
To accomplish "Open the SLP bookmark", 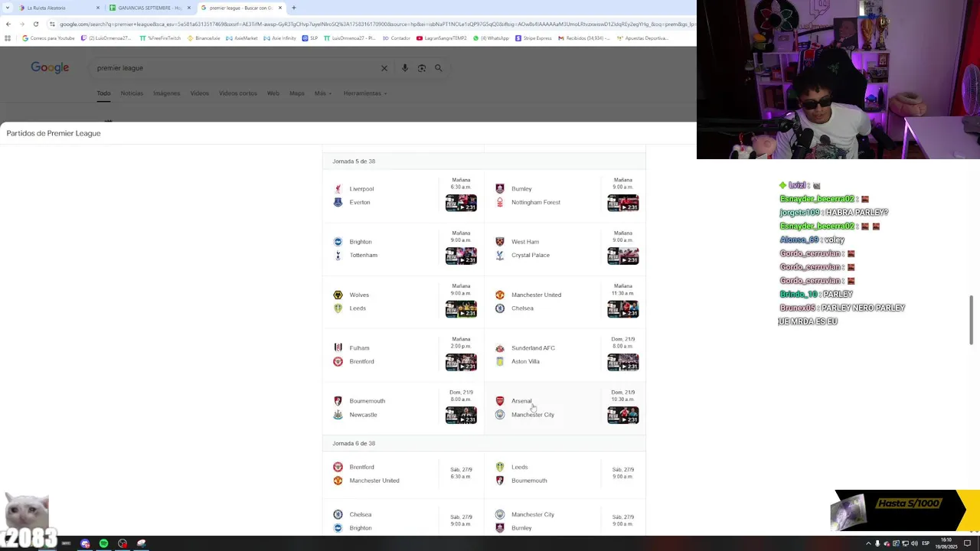I will pyautogui.click(x=310, y=38).
